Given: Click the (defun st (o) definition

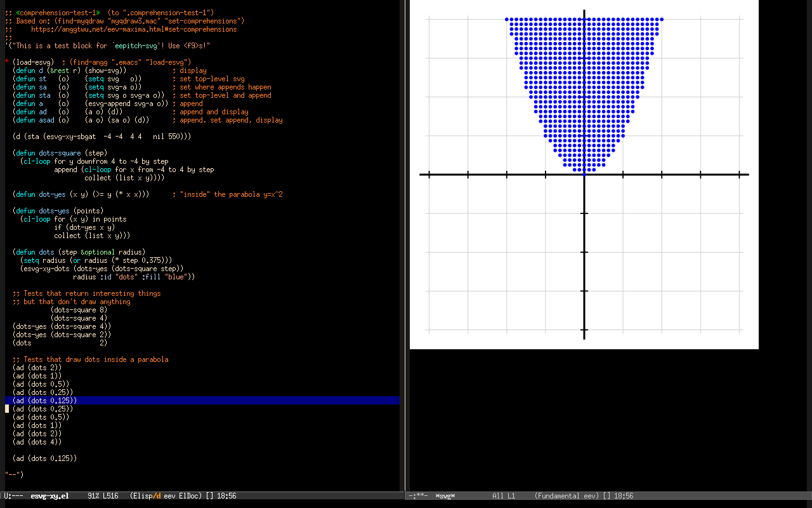Looking at the screenshot, I should (x=77, y=79).
